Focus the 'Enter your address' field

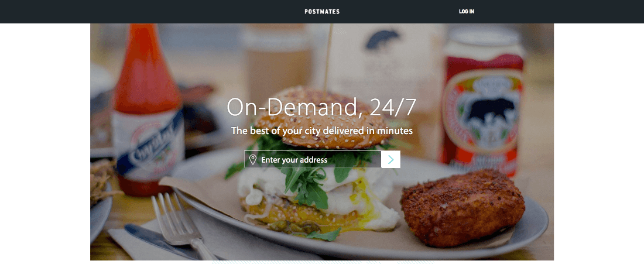tap(313, 159)
